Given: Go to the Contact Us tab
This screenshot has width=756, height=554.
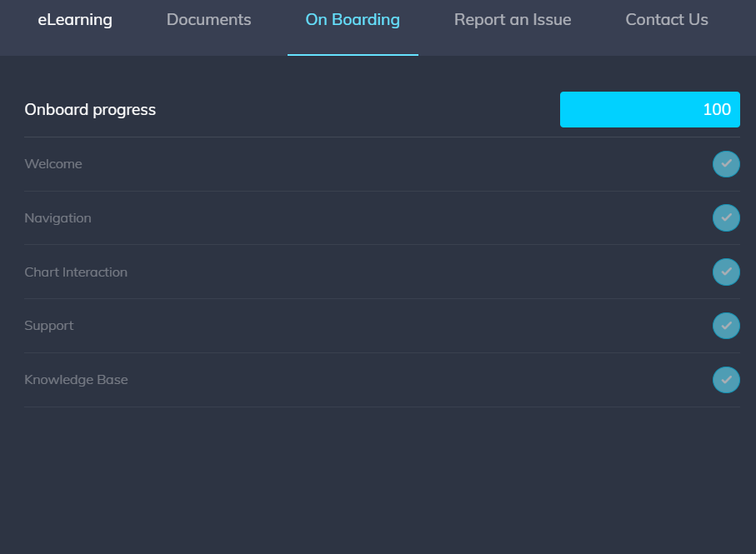Looking at the screenshot, I should [667, 20].
